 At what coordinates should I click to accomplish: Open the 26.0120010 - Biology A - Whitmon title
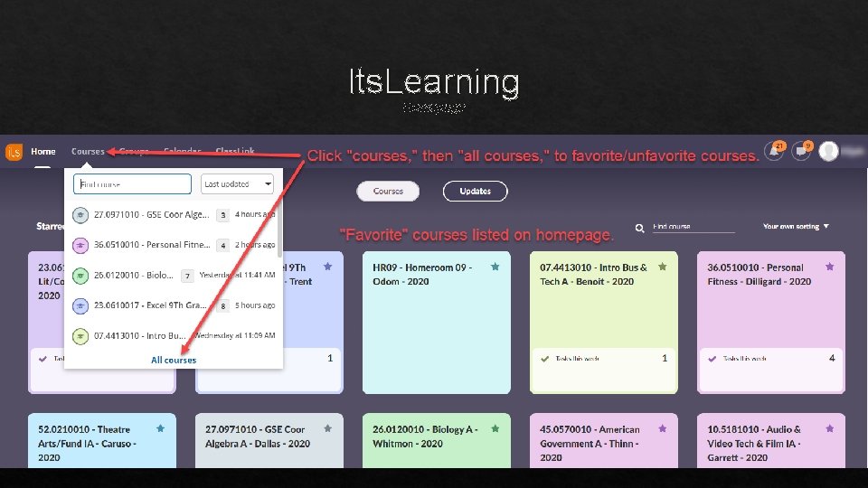click(425, 436)
